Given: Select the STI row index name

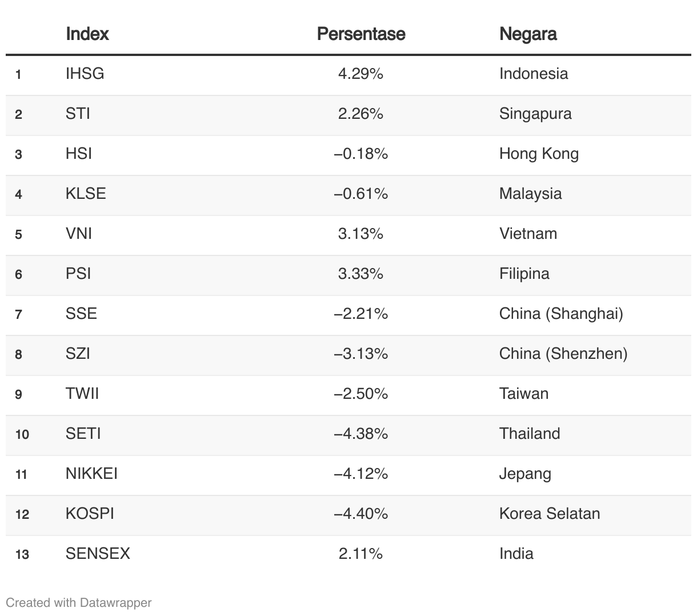Looking at the screenshot, I should coord(78,114).
